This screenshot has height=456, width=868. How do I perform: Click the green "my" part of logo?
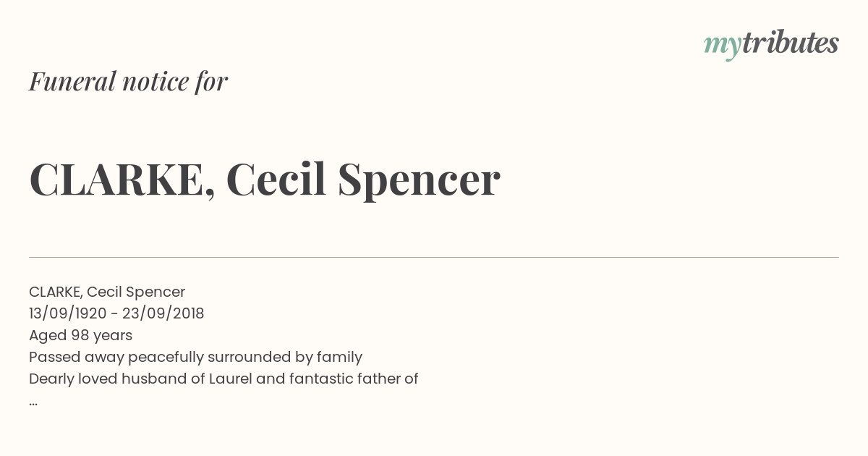pos(722,46)
